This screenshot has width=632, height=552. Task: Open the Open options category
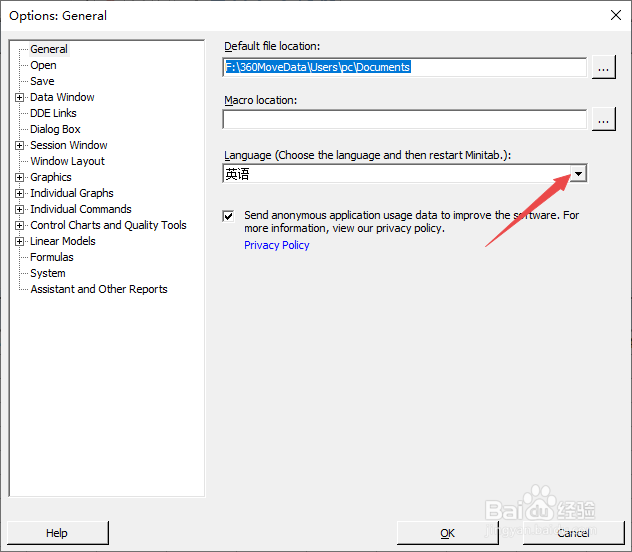coord(43,65)
